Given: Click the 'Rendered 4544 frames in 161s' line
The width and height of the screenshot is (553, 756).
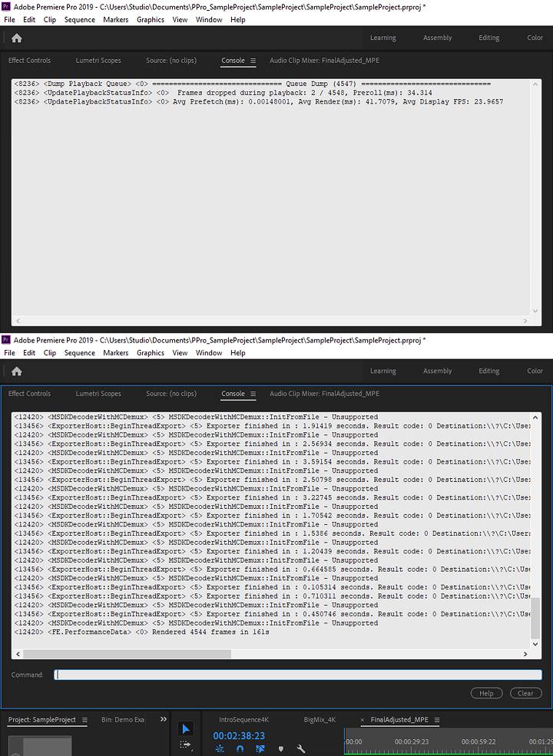Looking at the screenshot, I should [x=141, y=632].
